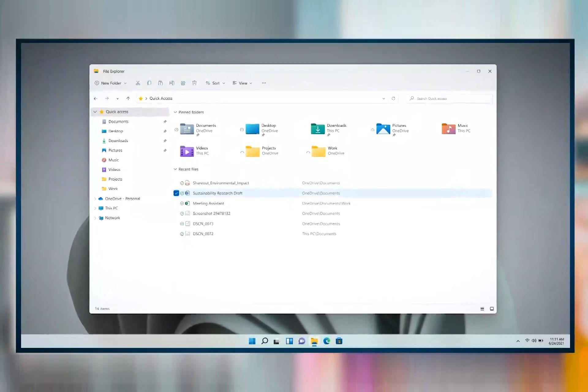Open the Sort dropdown menu
588x392 pixels.
coord(215,83)
